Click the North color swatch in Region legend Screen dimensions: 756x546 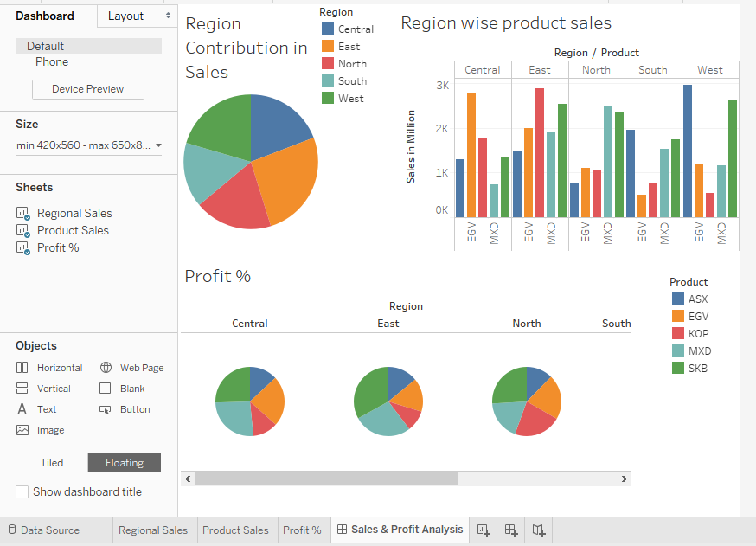pyautogui.click(x=328, y=64)
